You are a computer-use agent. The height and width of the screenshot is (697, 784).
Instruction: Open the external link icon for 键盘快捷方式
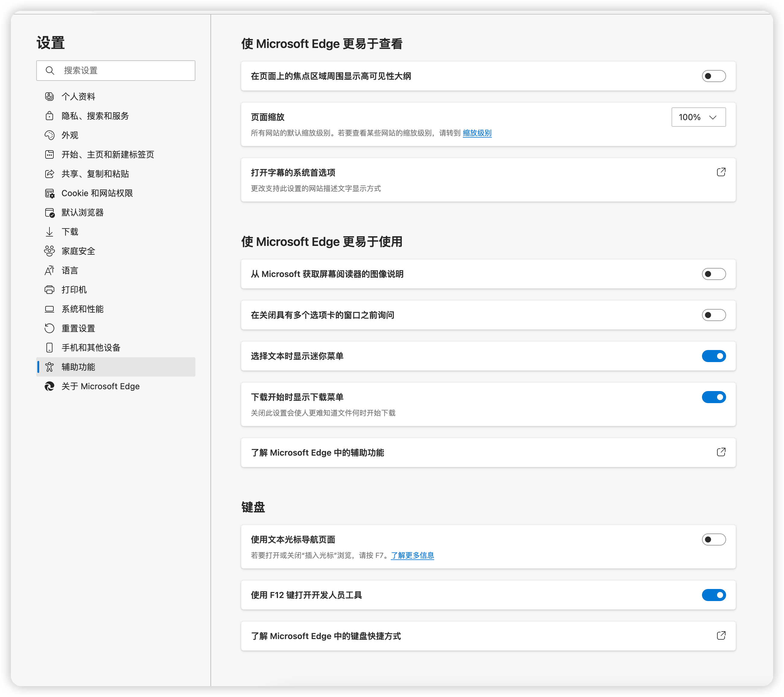(721, 635)
